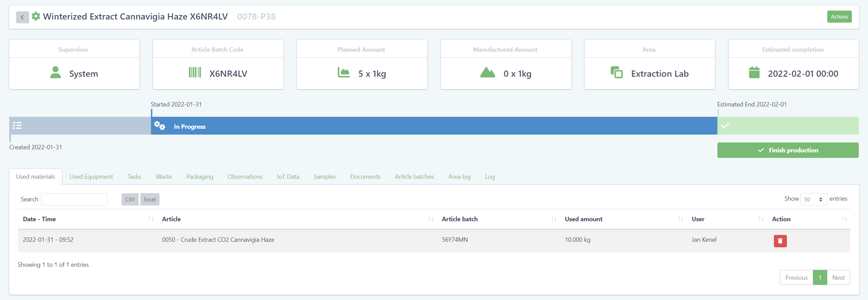Click the checklist icon on progress bar

pyautogui.click(x=17, y=126)
